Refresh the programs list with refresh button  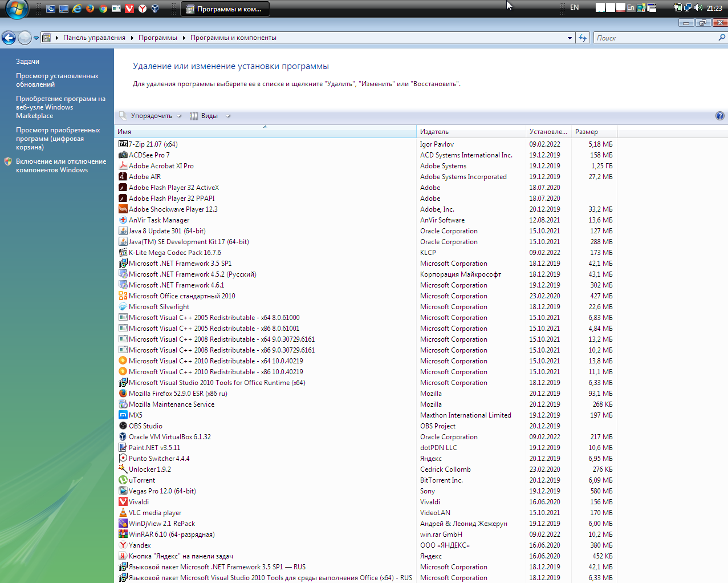[583, 38]
